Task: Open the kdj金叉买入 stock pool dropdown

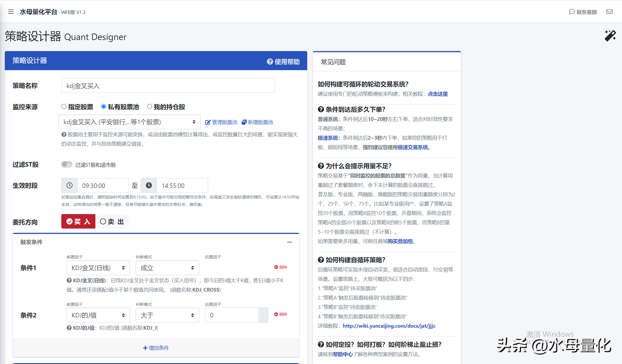Action: click(129, 122)
